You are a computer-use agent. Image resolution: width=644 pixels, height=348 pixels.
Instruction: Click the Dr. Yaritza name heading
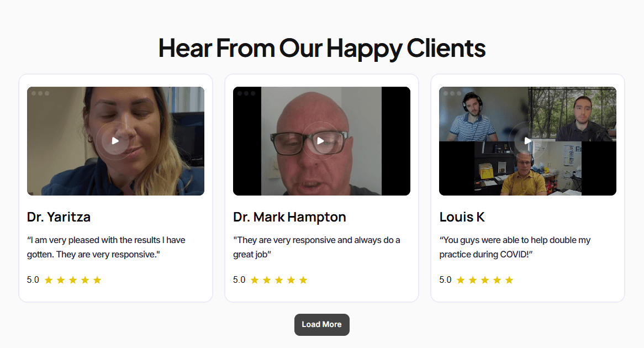pyautogui.click(x=59, y=217)
